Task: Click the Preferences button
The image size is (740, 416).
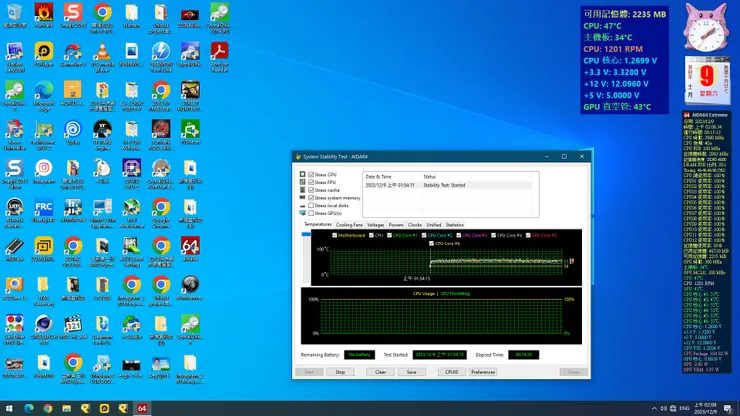Action: tap(483, 371)
